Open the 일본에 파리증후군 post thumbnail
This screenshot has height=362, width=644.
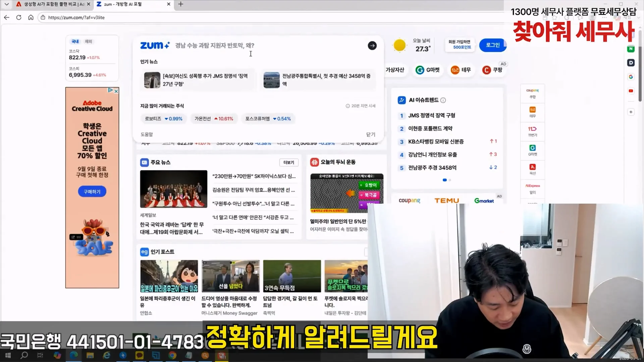[x=169, y=276]
